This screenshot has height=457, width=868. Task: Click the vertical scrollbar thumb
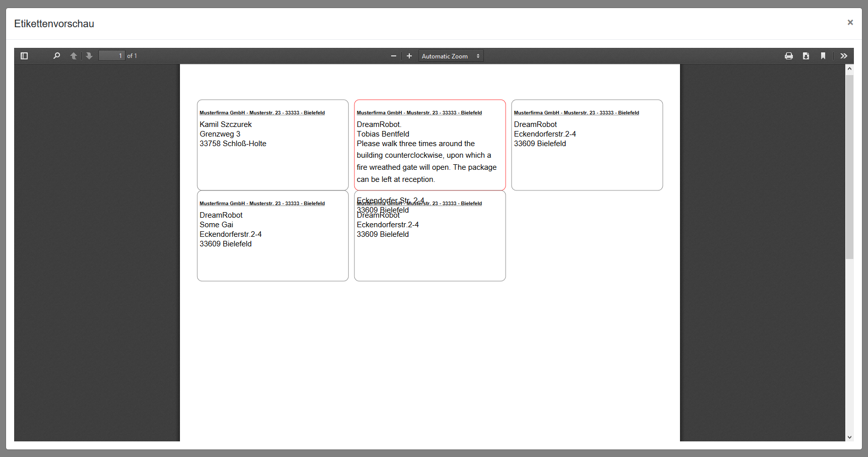(849, 167)
